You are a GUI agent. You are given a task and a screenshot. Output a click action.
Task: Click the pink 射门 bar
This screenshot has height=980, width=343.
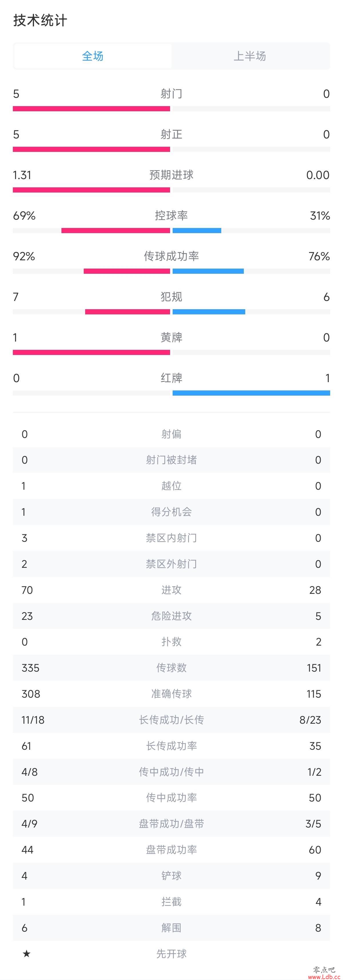(91, 109)
